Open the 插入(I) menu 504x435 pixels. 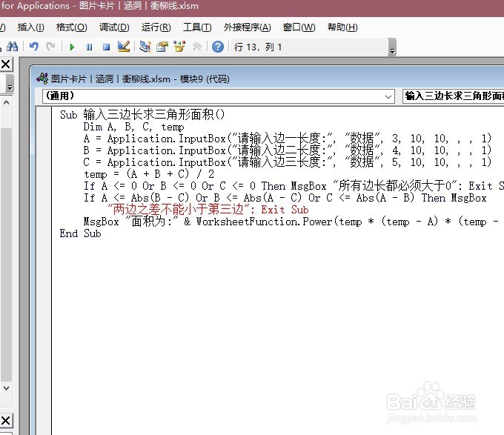(x=31, y=27)
